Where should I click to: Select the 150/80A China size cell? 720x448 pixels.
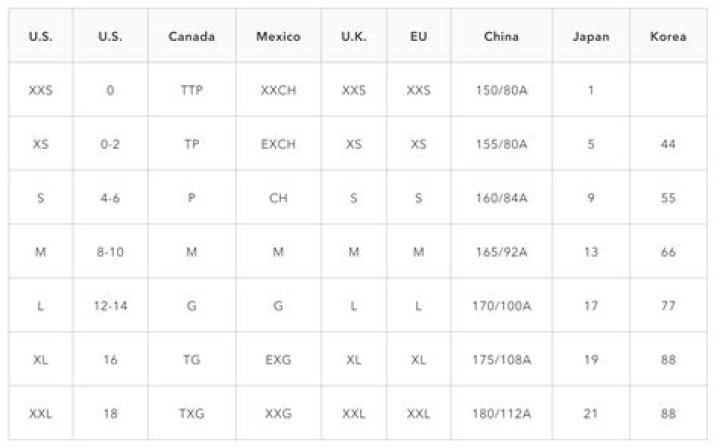tap(501, 90)
